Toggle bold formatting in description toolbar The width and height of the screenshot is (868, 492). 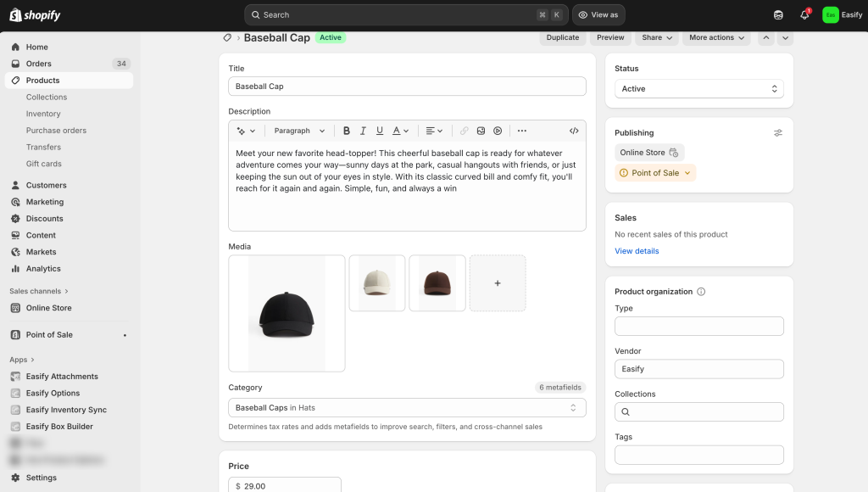[x=346, y=131]
